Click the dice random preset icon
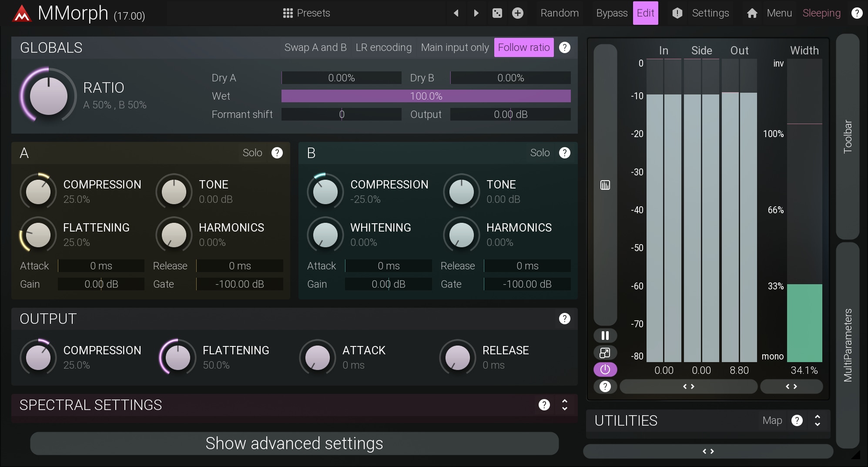Screen dimensions: 868x467 [x=497, y=13]
